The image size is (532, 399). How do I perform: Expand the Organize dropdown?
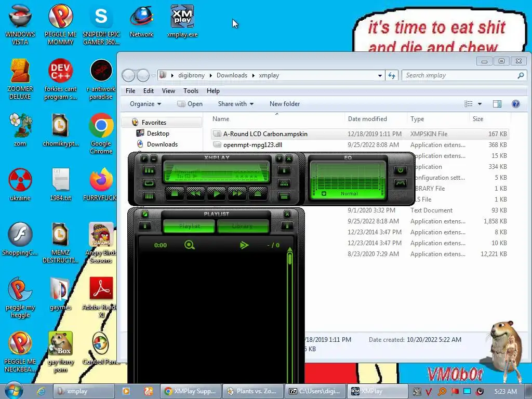pos(145,104)
